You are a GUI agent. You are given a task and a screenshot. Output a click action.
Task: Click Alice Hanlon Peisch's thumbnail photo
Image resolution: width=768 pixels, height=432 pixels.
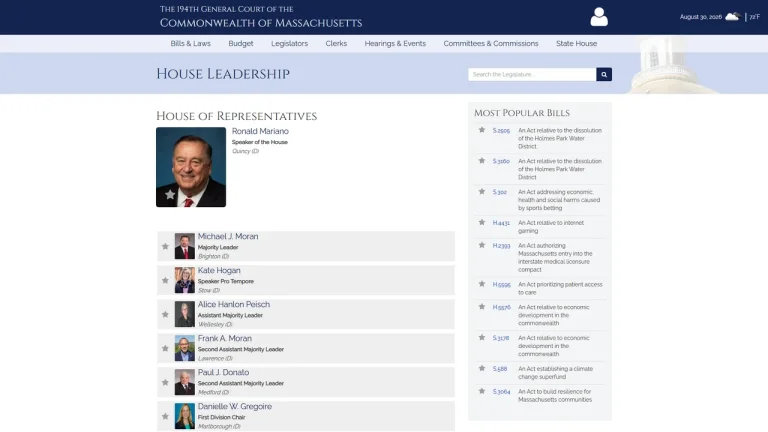(x=185, y=314)
